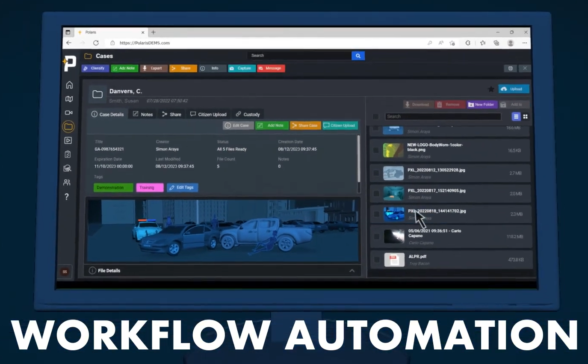The image size is (588, 364).
Task: Click the Polaris P logo
Action: pyautogui.click(x=70, y=63)
